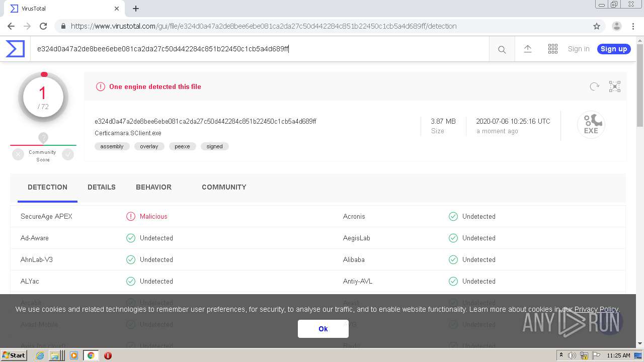
Task: Open the Windows Start menu
Action: 14,355
